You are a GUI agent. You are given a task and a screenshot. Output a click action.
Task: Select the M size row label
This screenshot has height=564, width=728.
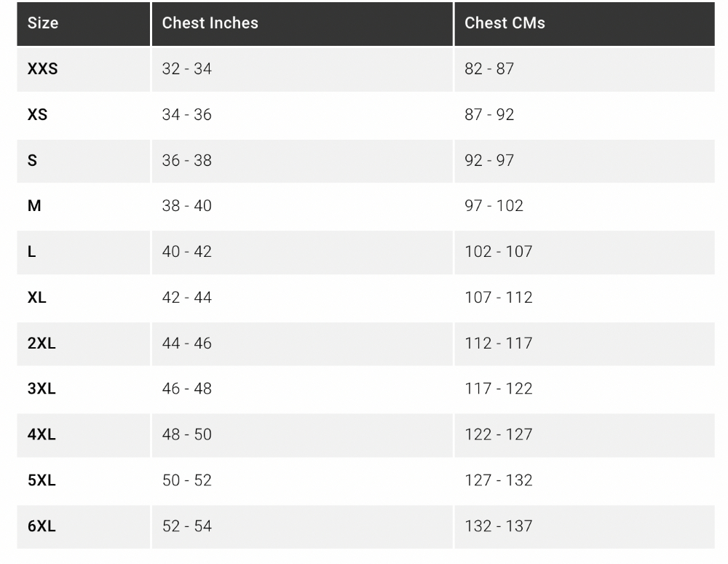coord(34,206)
